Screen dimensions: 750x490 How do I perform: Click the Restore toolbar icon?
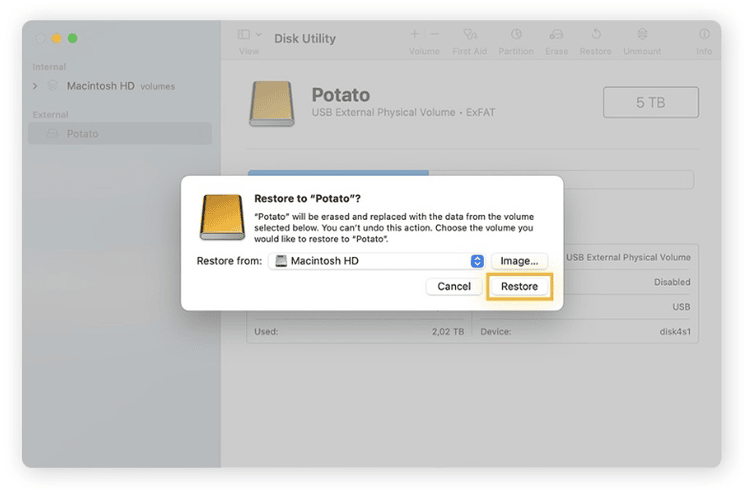pos(596,34)
